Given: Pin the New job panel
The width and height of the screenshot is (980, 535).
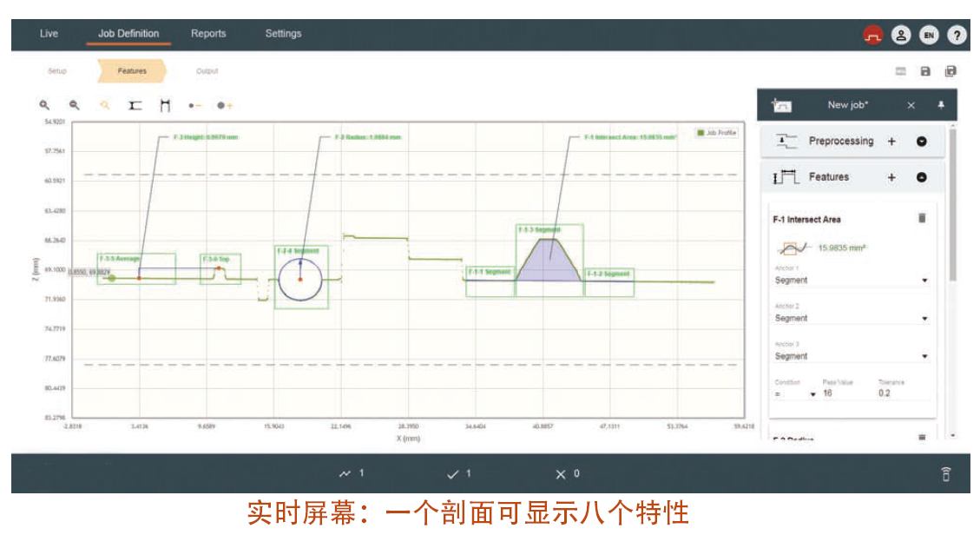Looking at the screenshot, I should pyautogui.click(x=941, y=105).
